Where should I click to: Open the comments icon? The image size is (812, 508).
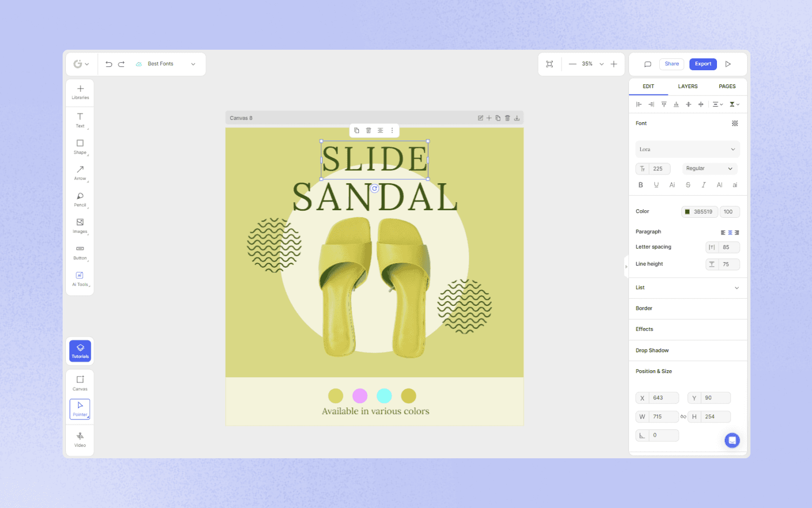647,64
